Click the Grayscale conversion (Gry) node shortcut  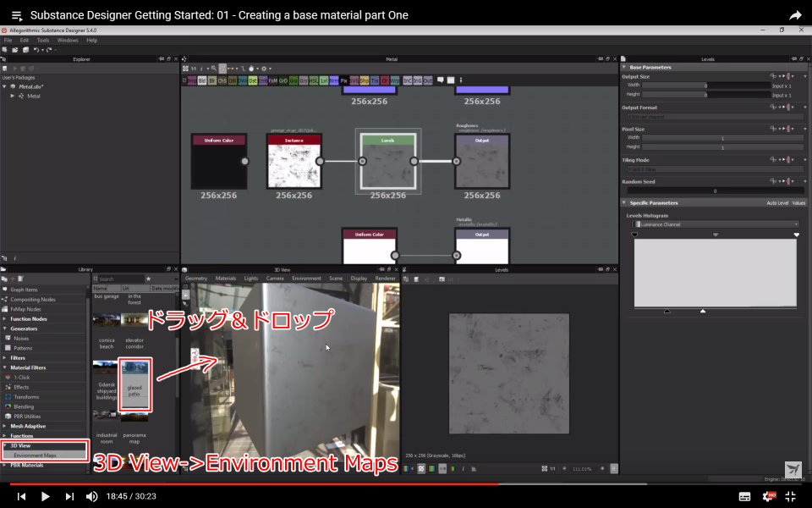(304, 80)
